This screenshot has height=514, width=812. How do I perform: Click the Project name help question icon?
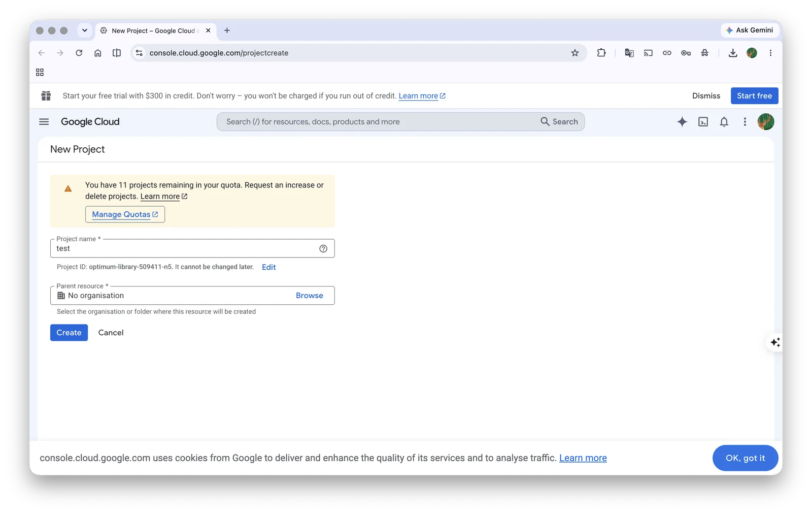323,248
